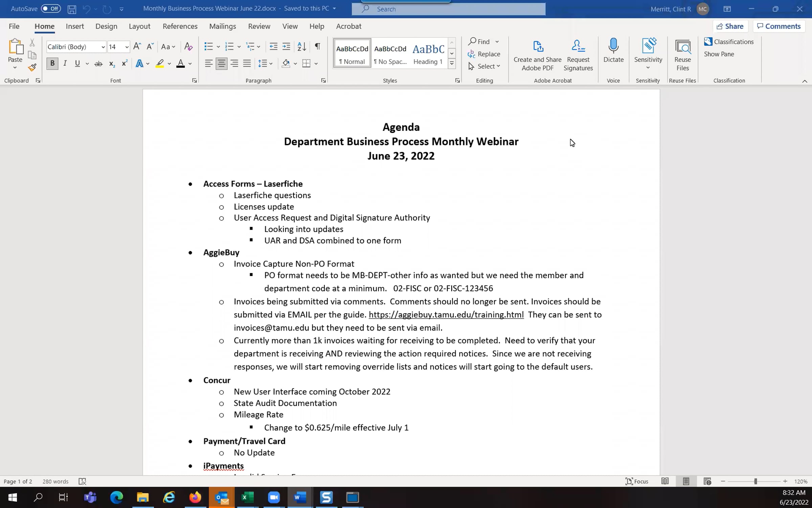Clear all formatting icon
Viewport: 812px width, 508px height.
pos(188,46)
